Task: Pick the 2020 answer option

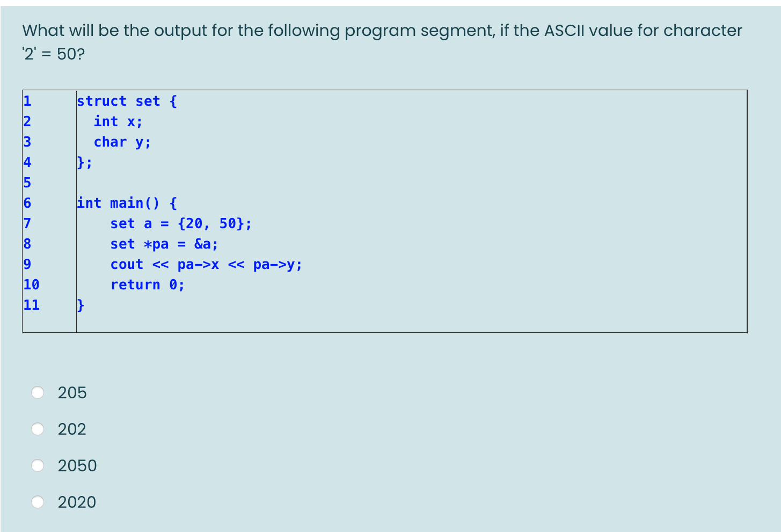Action: pos(38,502)
